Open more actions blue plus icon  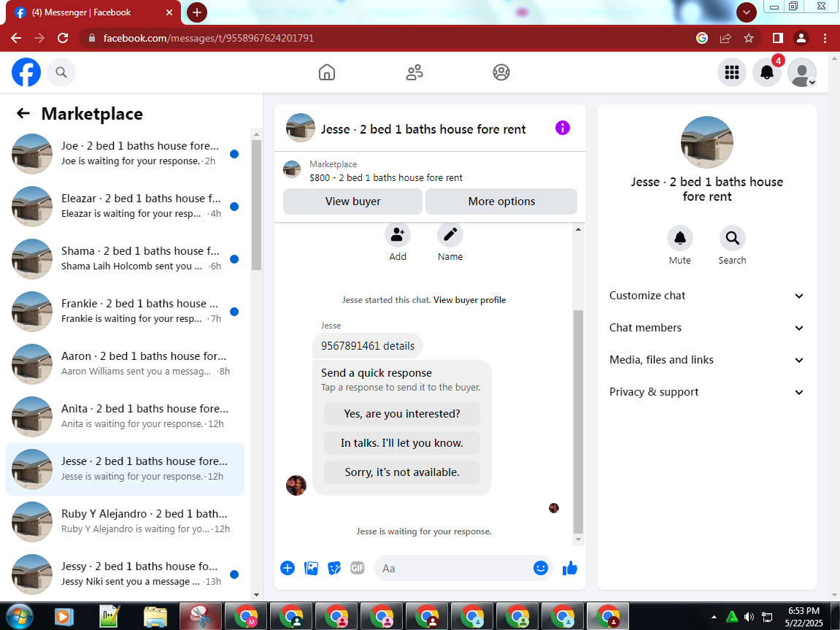pos(288,568)
